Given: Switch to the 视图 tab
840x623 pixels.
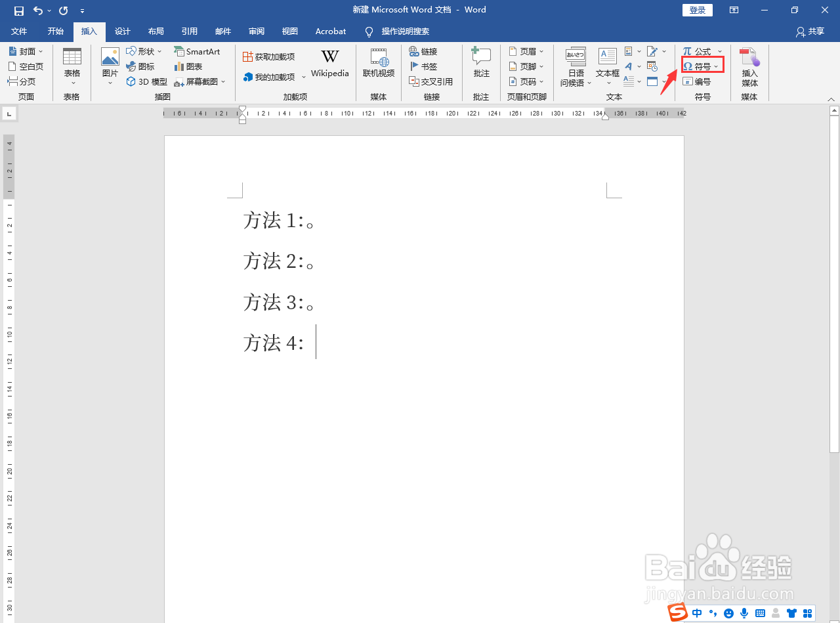Looking at the screenshot, I should (x=290, y=31).
